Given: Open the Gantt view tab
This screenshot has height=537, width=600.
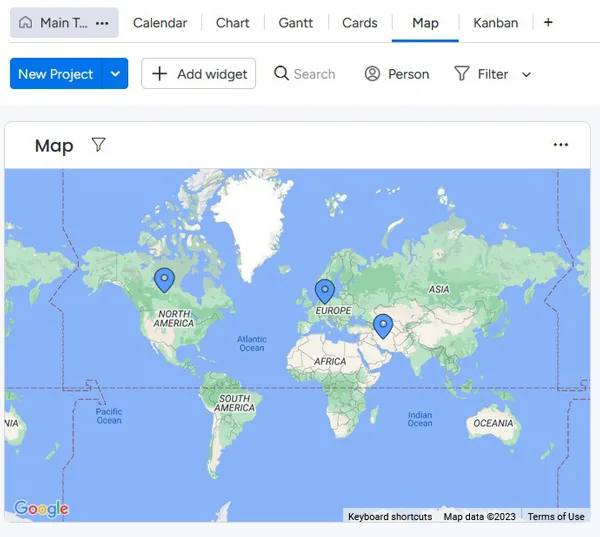Looking at the screenshot, I should click(x=296, y=23).
